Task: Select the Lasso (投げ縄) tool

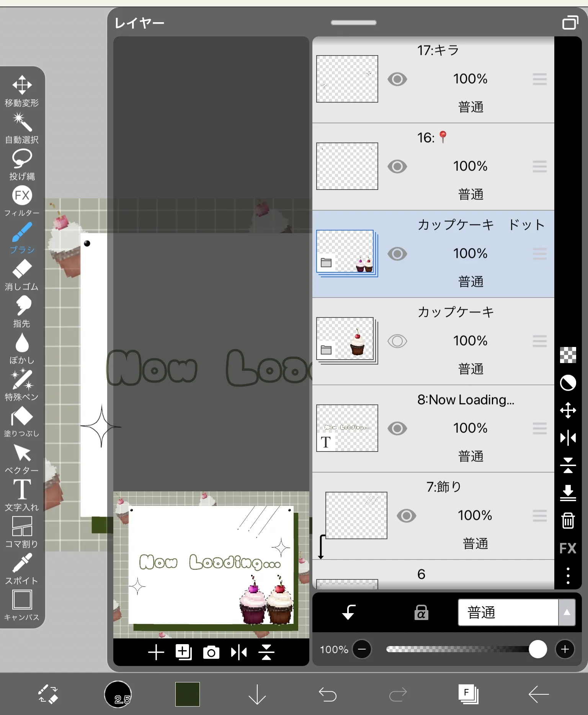Action: tap(22, 164)
